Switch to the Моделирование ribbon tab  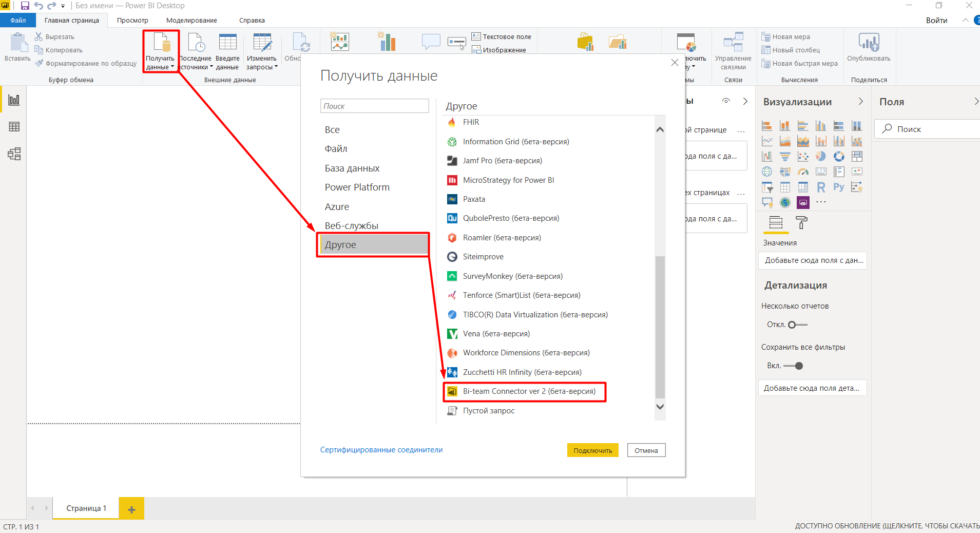[191, 20]
